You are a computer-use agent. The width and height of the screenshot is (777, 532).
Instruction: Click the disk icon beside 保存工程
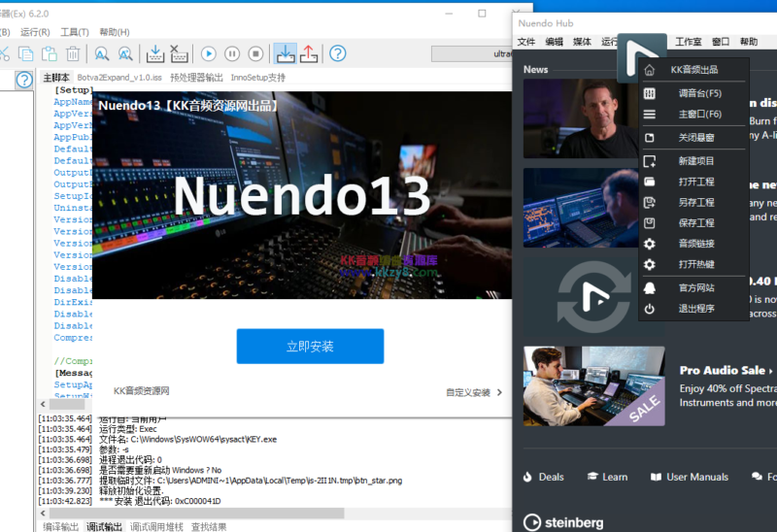649,223
